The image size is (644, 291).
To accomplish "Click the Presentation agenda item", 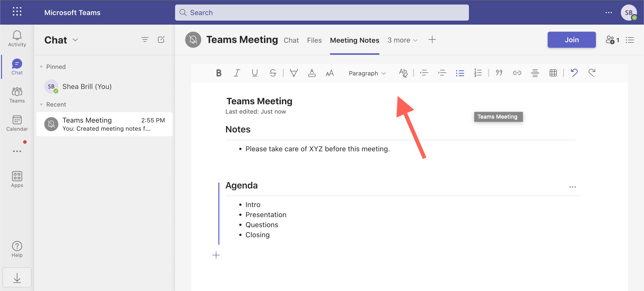I will pyautogui.click(x=266, y=215).
